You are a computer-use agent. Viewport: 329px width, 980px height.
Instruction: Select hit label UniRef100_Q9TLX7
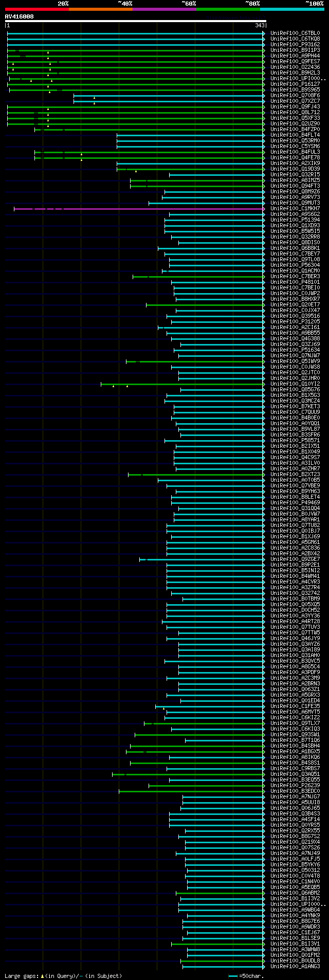click(295, 723)
